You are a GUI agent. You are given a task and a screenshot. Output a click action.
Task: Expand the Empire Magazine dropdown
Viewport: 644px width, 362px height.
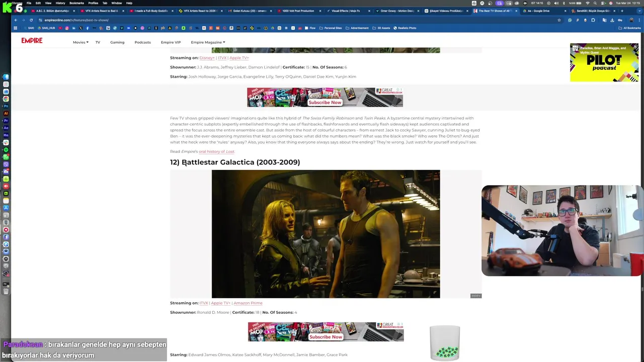[x=208, y=42]
